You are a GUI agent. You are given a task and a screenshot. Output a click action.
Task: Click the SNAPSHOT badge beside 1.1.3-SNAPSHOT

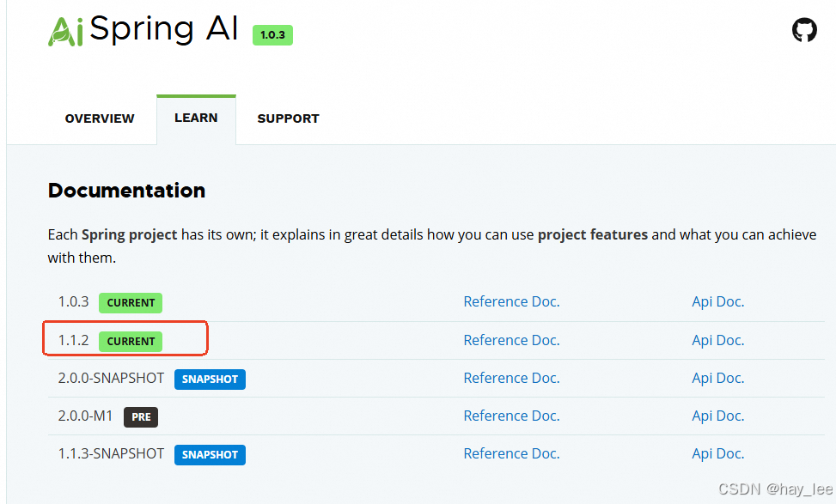pyautogui.click(x=210, y=455)
